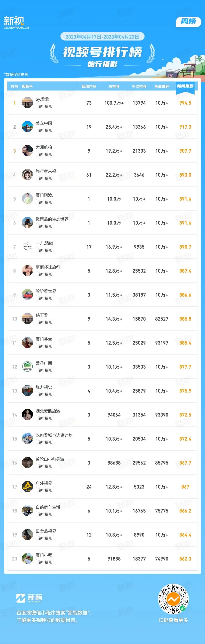Click the 新视 logo at top left

[16, 23]
